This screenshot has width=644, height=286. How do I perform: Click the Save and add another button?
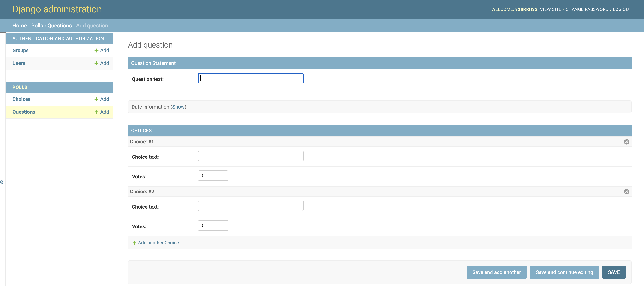pos(497,272)
